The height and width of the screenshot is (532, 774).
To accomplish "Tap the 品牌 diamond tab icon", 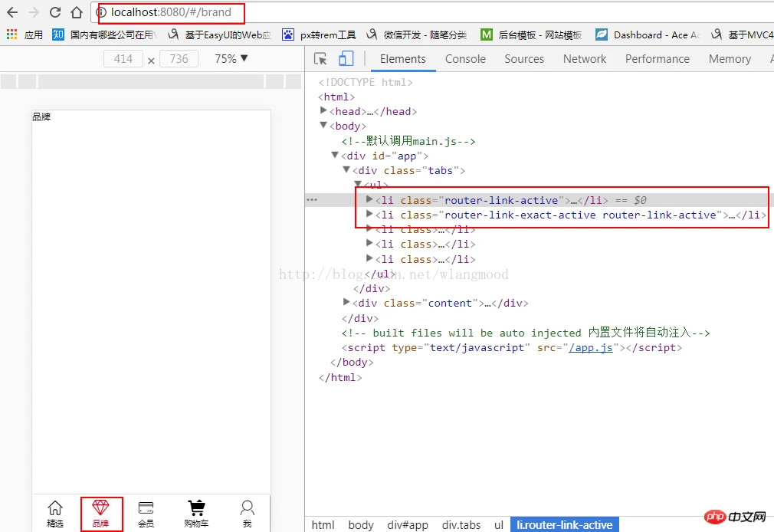I will coord(100,514).
